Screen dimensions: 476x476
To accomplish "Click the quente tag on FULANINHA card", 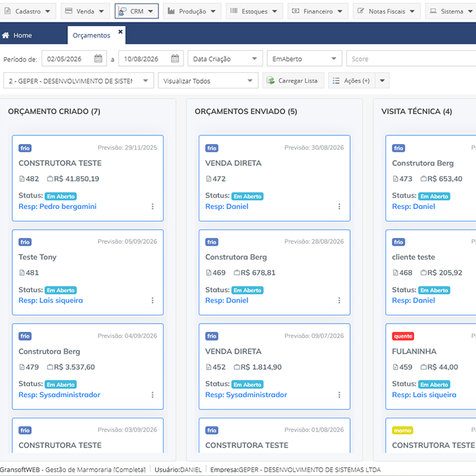I will (x=403, y=336).
